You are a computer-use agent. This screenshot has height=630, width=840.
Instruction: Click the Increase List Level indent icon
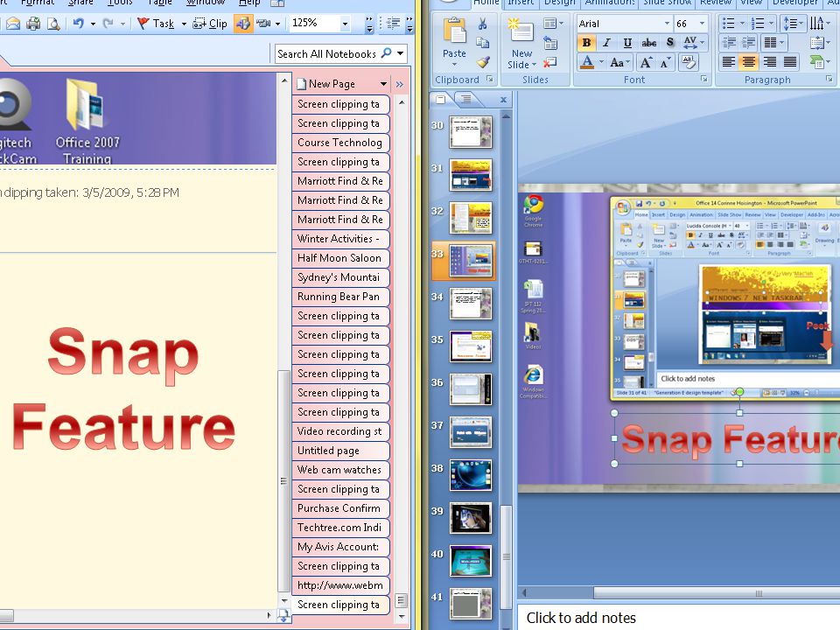(748, 43)
